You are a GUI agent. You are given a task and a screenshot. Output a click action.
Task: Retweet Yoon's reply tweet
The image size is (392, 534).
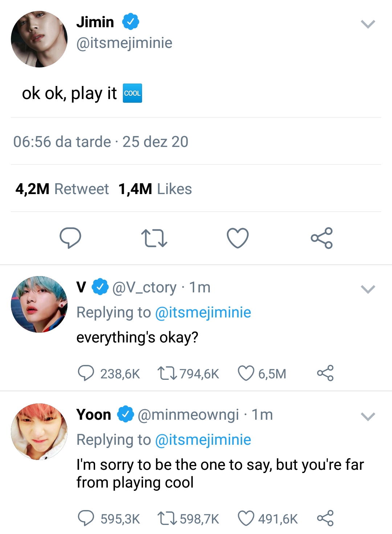coord(167,518)
